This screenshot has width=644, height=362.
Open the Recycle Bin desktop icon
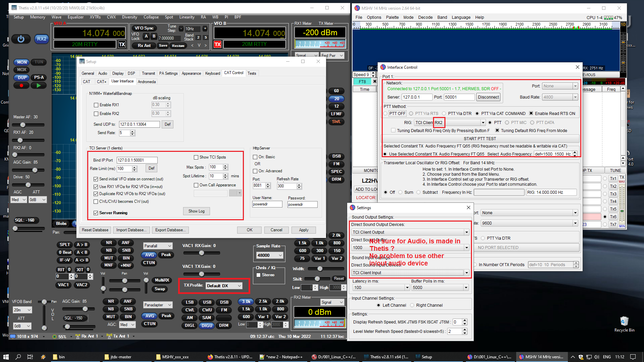[x=624, y=323]
